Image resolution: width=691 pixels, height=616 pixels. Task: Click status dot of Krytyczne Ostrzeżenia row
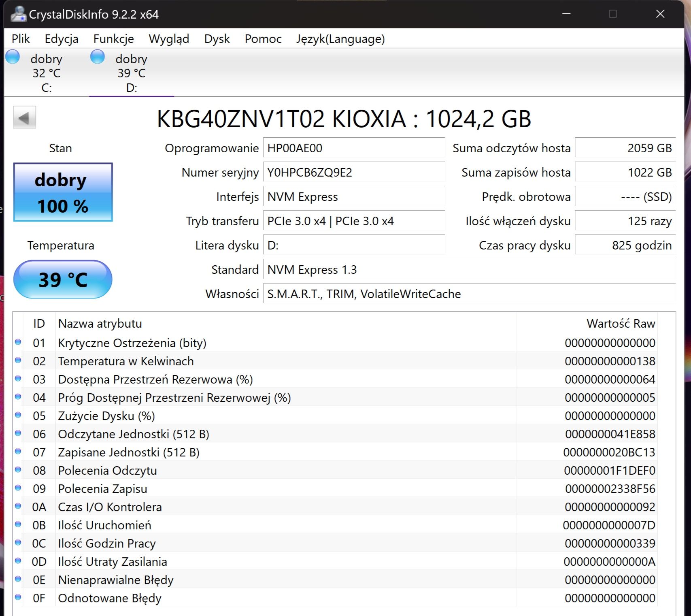click(18, 342)
